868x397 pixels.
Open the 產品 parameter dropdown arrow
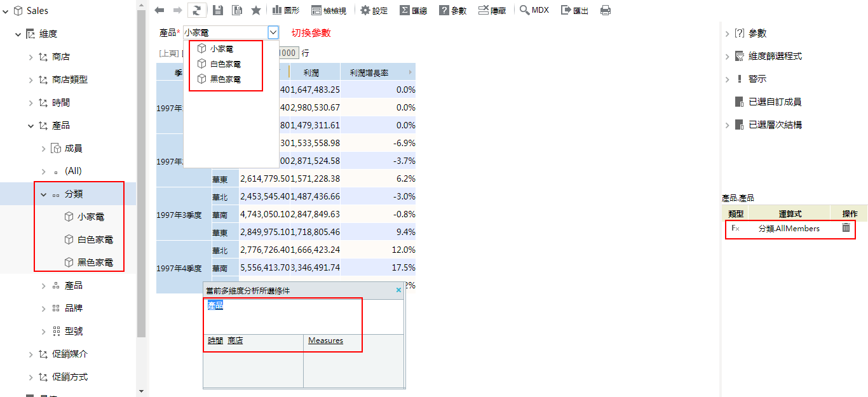[273, 32]
